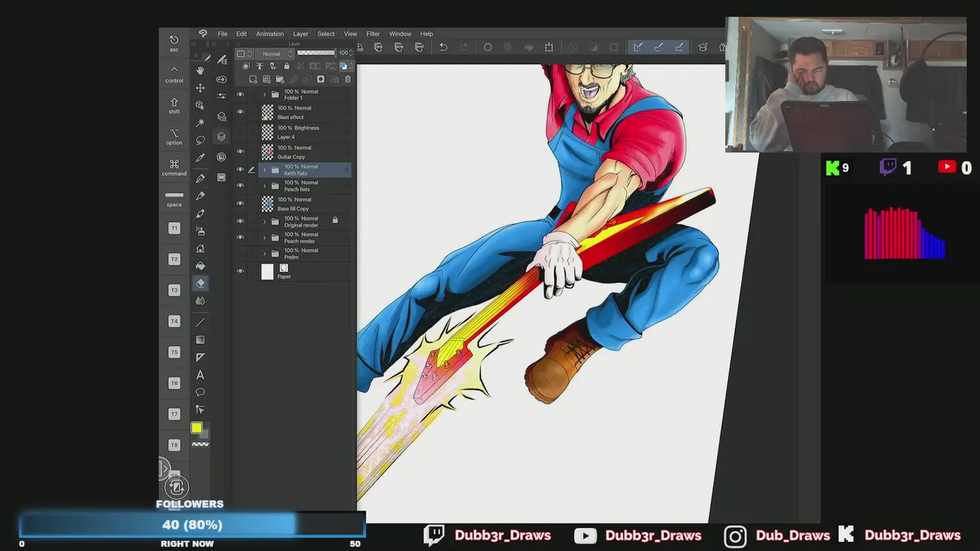This screenshot has height=551, width=980.
Task: Click the yellow main color swatch
Action: [197, 429]
